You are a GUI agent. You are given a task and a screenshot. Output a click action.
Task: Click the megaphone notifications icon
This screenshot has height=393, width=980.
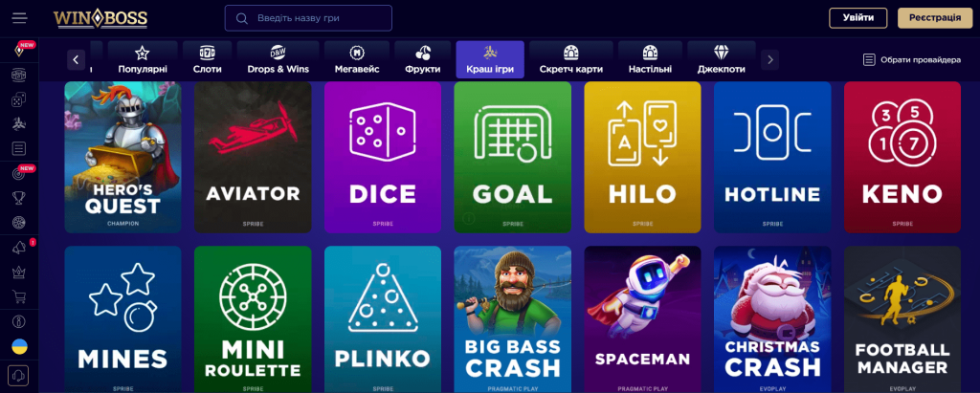point(19,248)
